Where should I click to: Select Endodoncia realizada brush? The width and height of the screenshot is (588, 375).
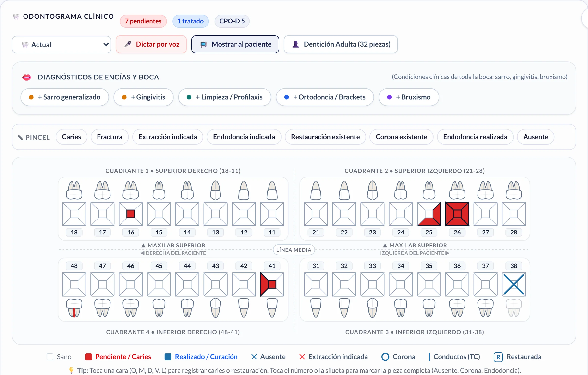click(475, 137)
